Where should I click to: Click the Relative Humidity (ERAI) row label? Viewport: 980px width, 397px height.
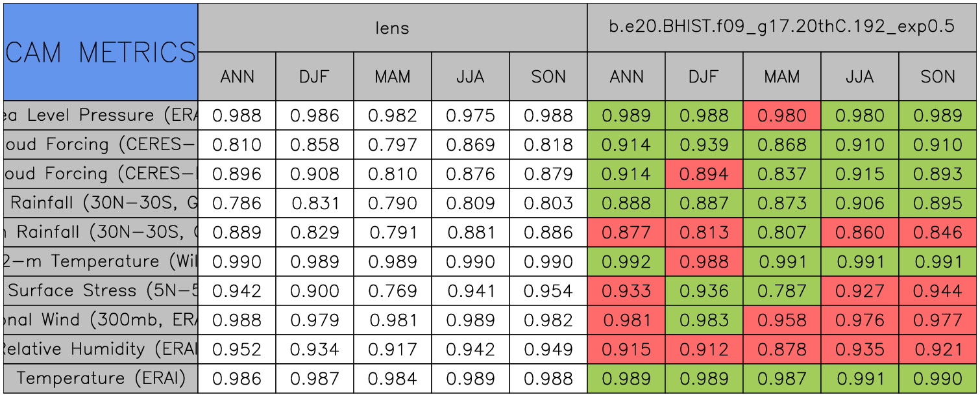(101, 350)
